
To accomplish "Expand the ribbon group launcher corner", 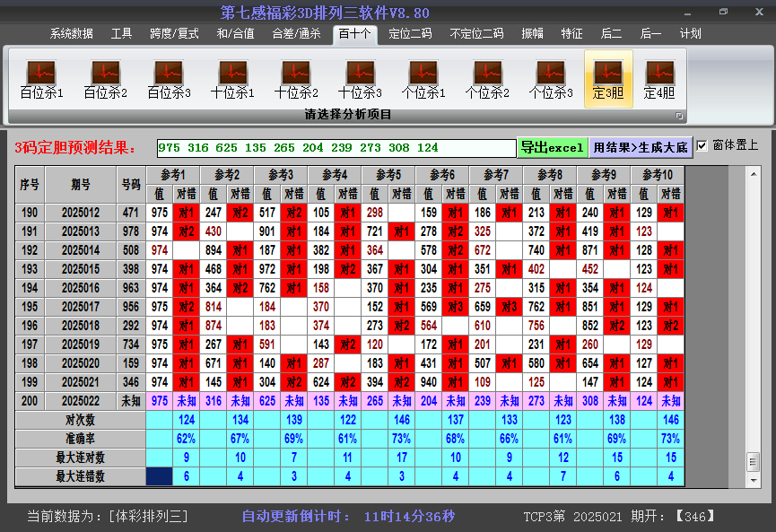I will (679, 116).
